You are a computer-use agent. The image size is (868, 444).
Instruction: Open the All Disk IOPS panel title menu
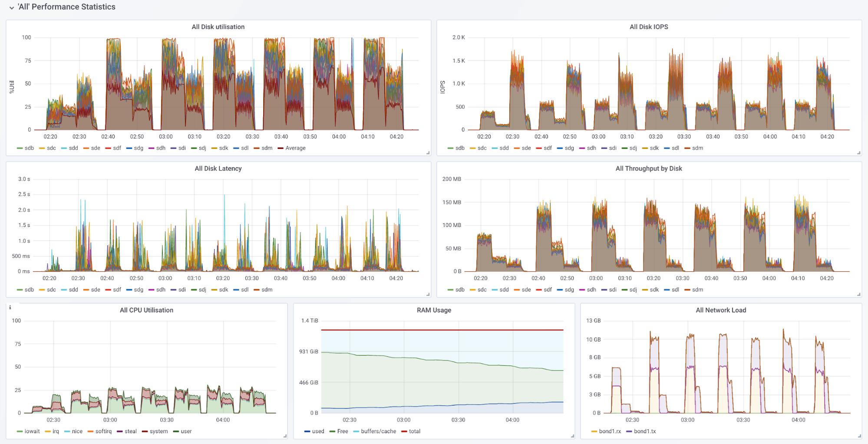(649, 27)
